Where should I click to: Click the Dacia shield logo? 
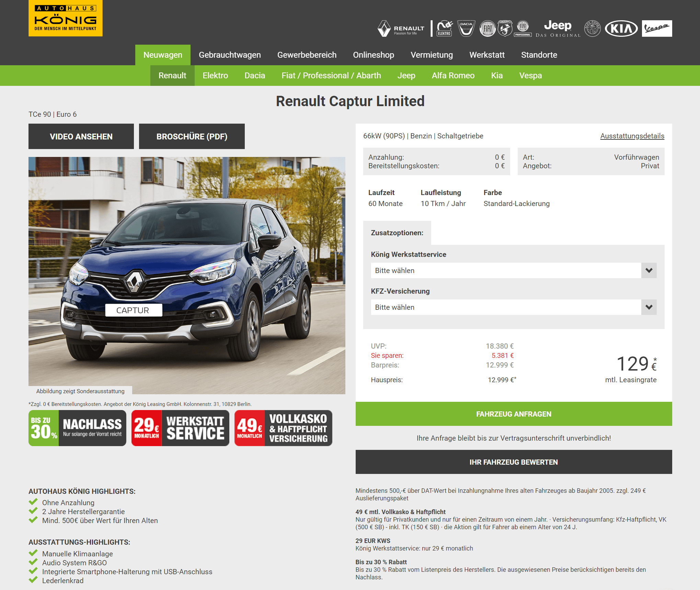click(466, 29)
